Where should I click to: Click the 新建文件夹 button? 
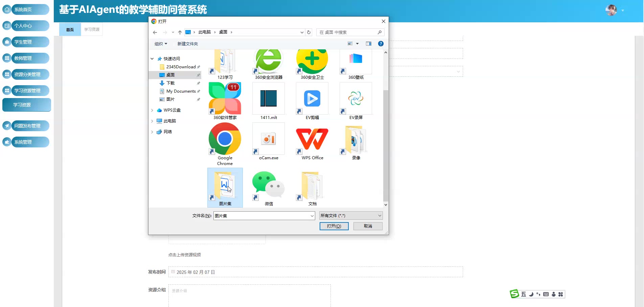click(188, 44)
